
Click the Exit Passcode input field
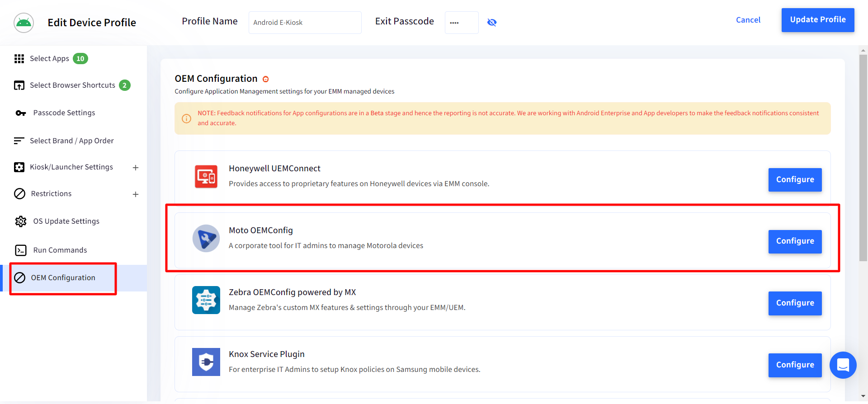pyautogui.click(x=462, y=23)
